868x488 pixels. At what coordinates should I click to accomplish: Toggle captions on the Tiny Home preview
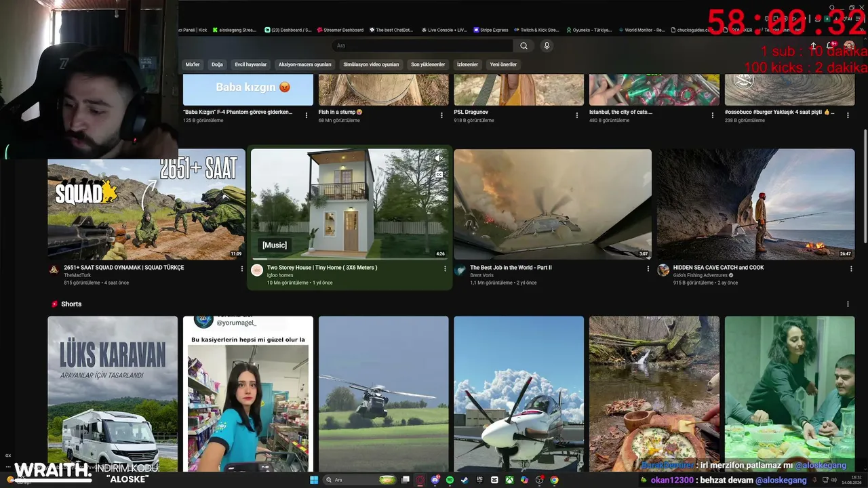point(439,174)
